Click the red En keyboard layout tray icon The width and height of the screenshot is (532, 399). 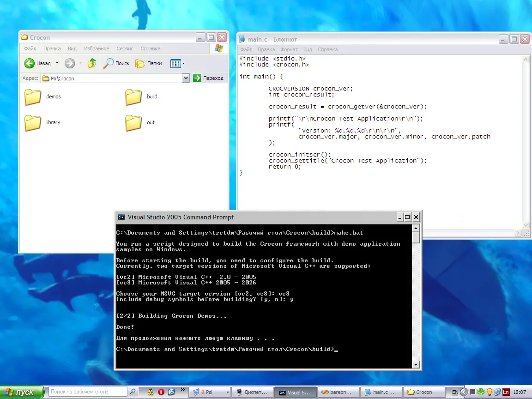(506, 392)
